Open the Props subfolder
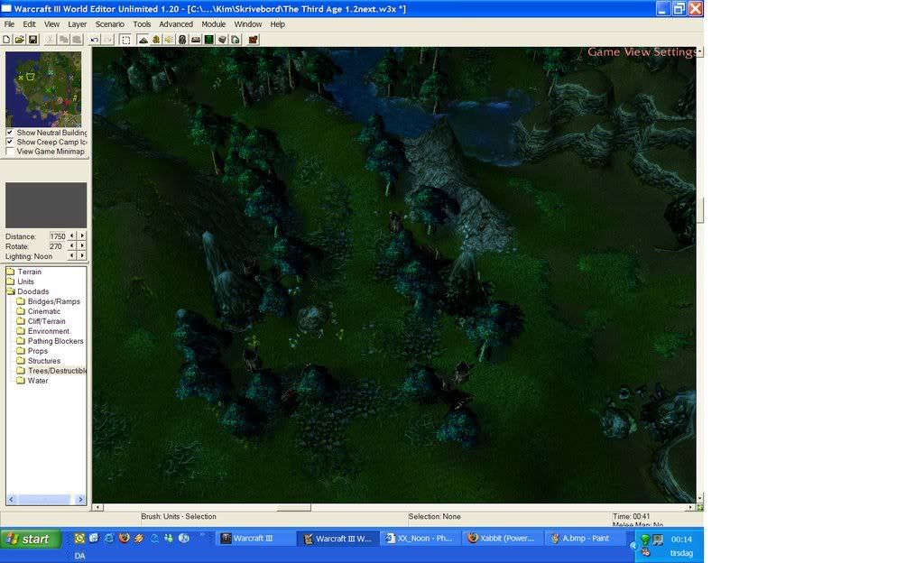924x563 pixels. (x=32, y=351)
